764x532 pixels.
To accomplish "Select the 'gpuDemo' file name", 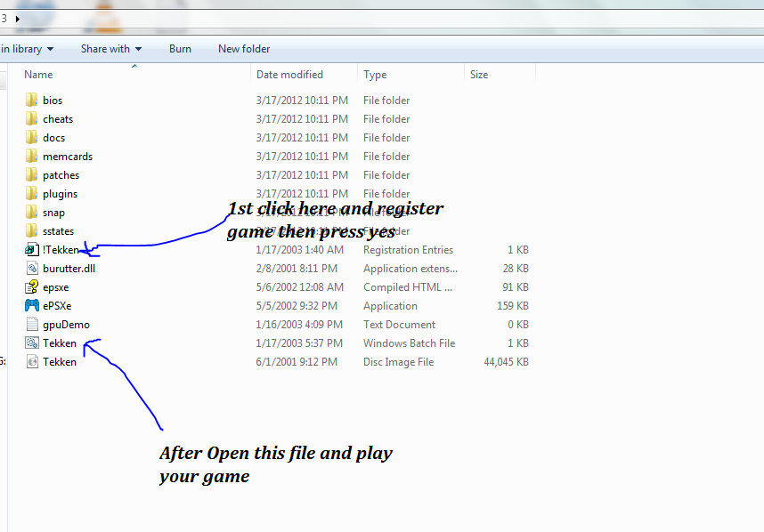I will 66,325.
